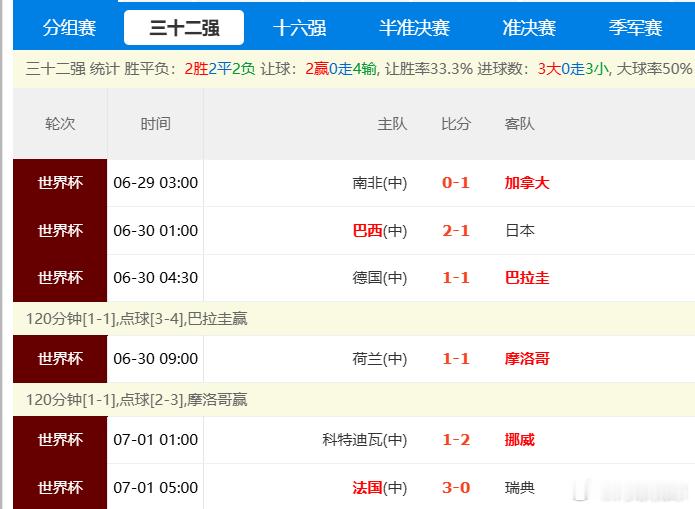Click the 2胜2平2负 statistic
Image resolution: width=695 pixels, height=509 pixels.
(x=220, y=69)
